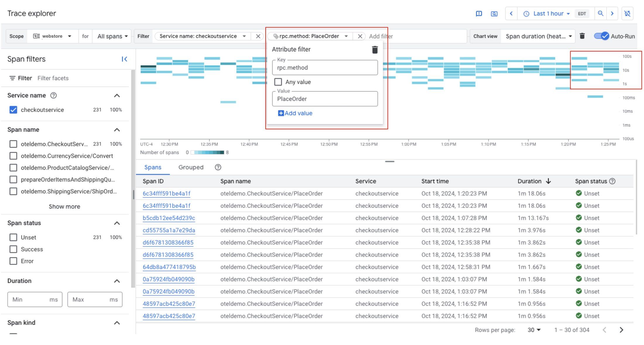This screenshot has width=644, height=345.
Task: Click the clear filters trash icon beside Chart view
Action: click(x=582, y=36)
